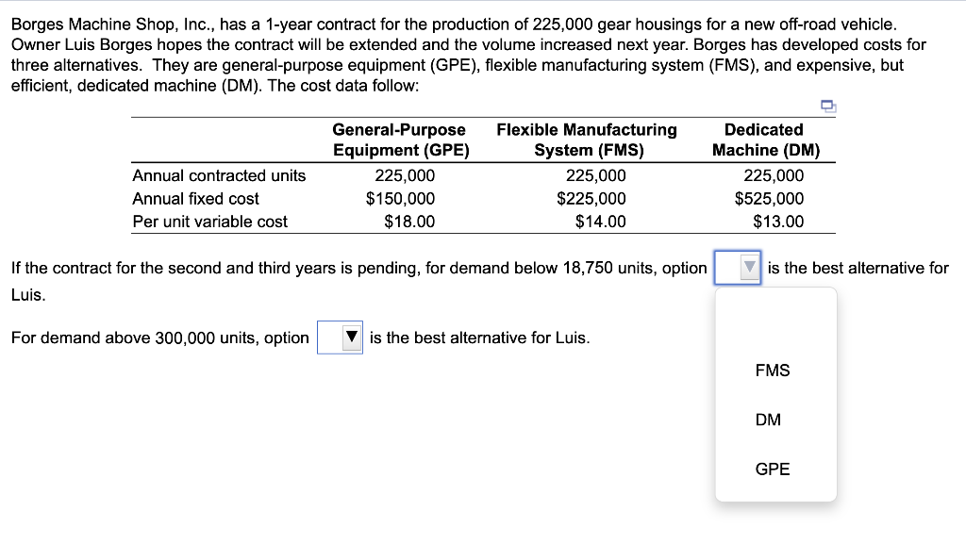Open the demand above 300,000 units dropdown

click(341, 338)
